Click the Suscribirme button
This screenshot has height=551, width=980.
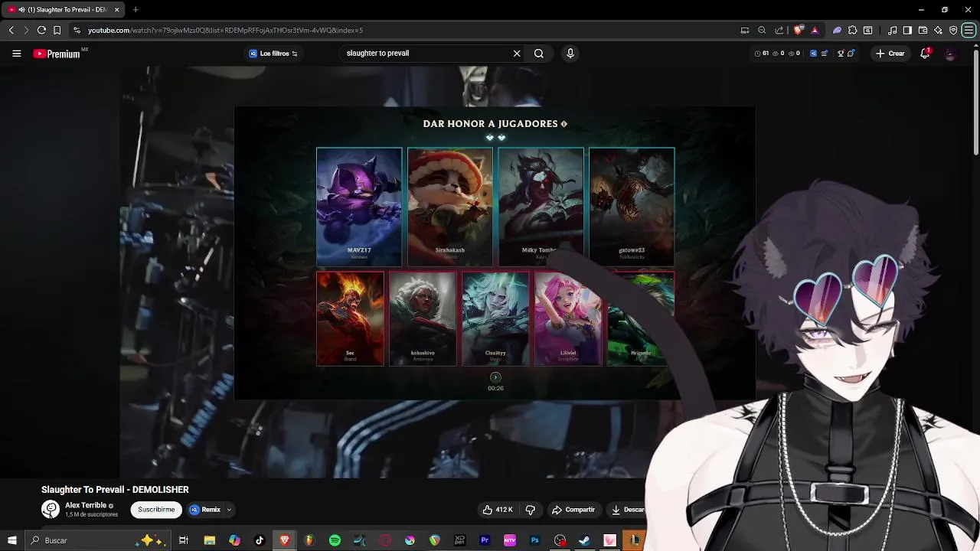(x=156, y=510)
